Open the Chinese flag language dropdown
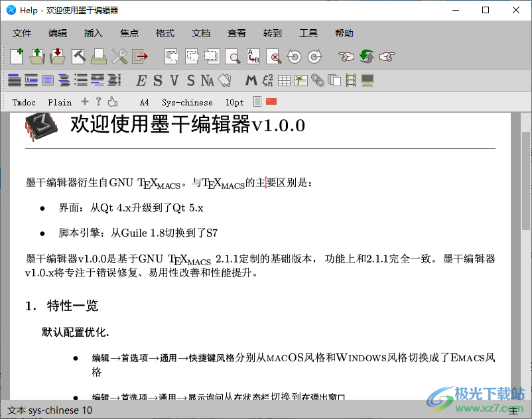The image size is (532, 419). [271, 101]
